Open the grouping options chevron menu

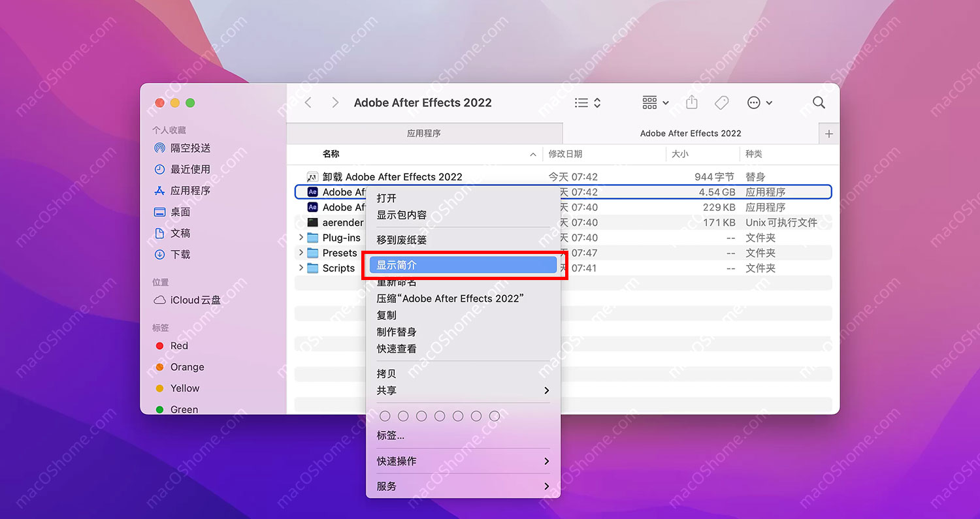coord(666,102)
